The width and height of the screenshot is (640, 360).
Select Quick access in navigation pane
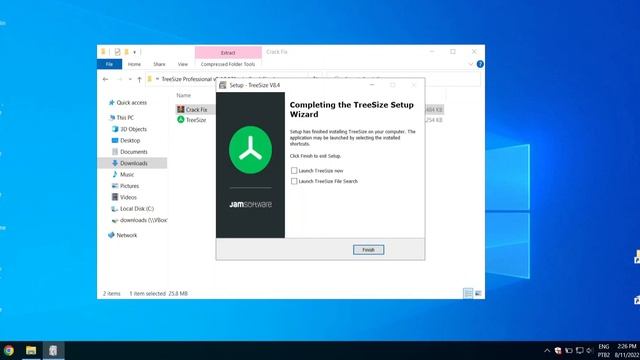(x=131, y=102)
